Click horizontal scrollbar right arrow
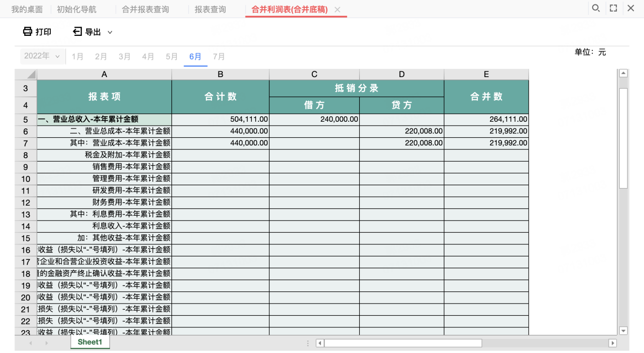Screen dimensions: 644x353 pyautogui.click(x=613, y=343)
